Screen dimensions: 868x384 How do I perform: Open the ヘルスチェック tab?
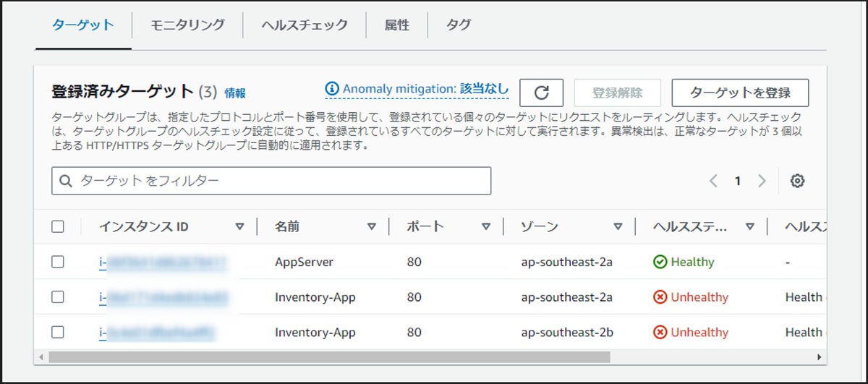pos(305,25)
